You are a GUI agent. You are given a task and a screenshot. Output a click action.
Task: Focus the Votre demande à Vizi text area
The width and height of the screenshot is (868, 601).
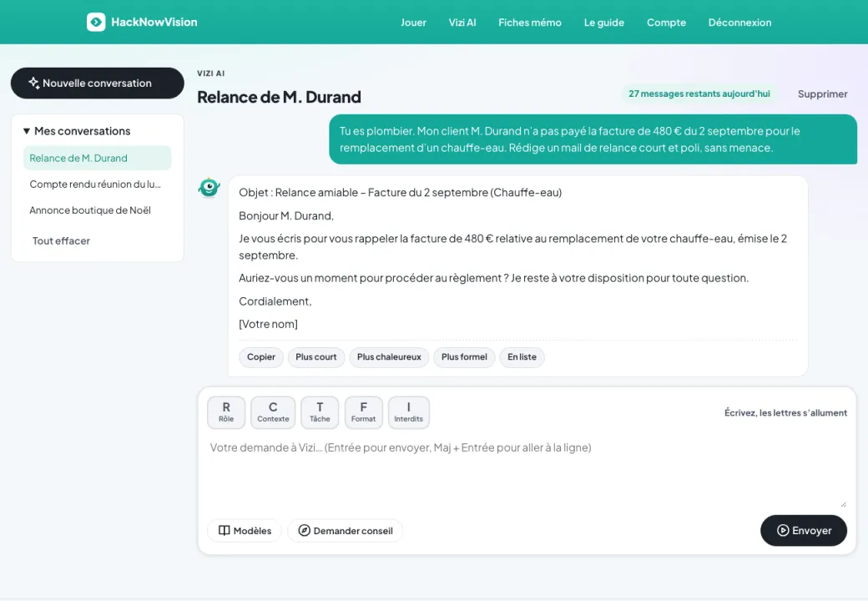pyautogui.click(x=527, y=472)
